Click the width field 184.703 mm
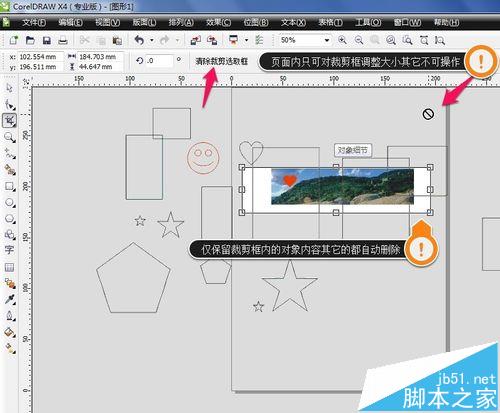Image resolution: width=500 pixels, height=413 pixels. [x=100, y=57]
